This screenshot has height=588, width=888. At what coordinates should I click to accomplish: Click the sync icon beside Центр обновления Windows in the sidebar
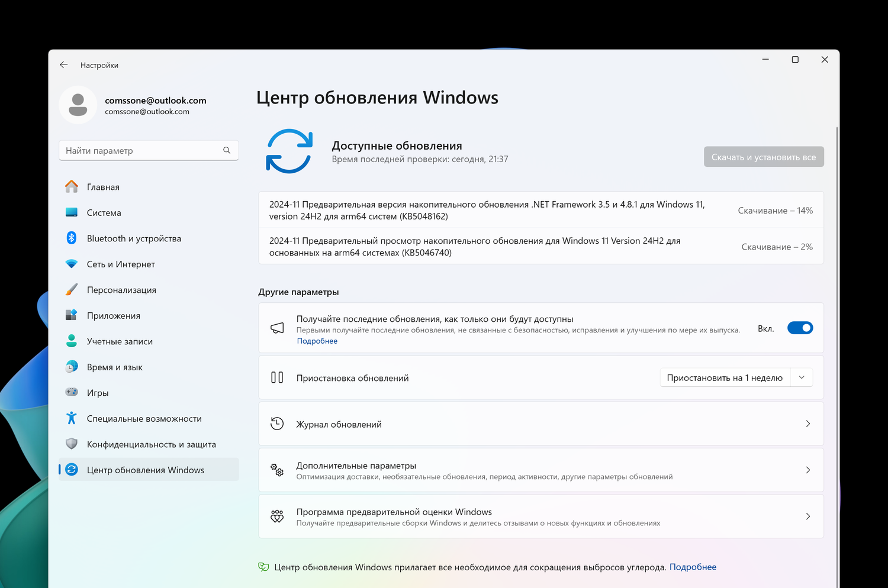[x=72, y=470]
